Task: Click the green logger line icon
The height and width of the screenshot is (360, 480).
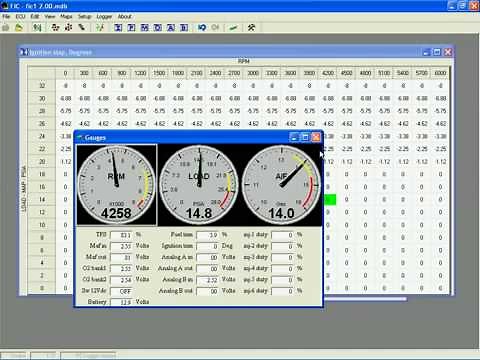Action: (x=233, y=28)
